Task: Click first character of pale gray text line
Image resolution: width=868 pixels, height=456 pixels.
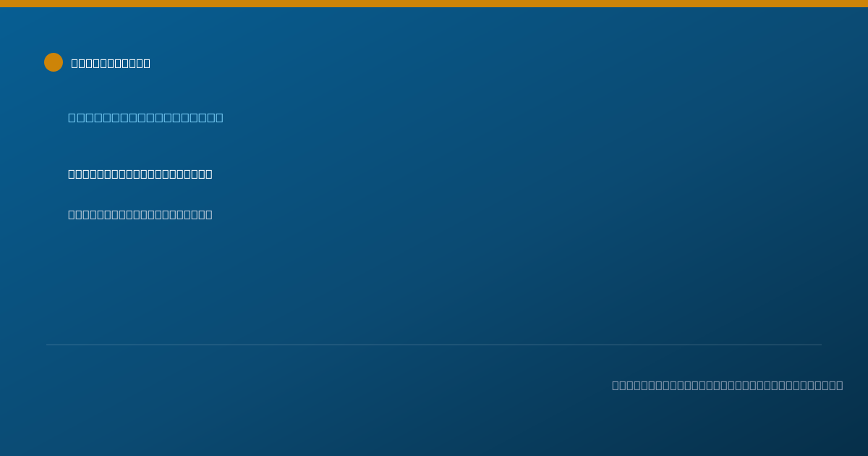Action: click(x=72, y=214)
